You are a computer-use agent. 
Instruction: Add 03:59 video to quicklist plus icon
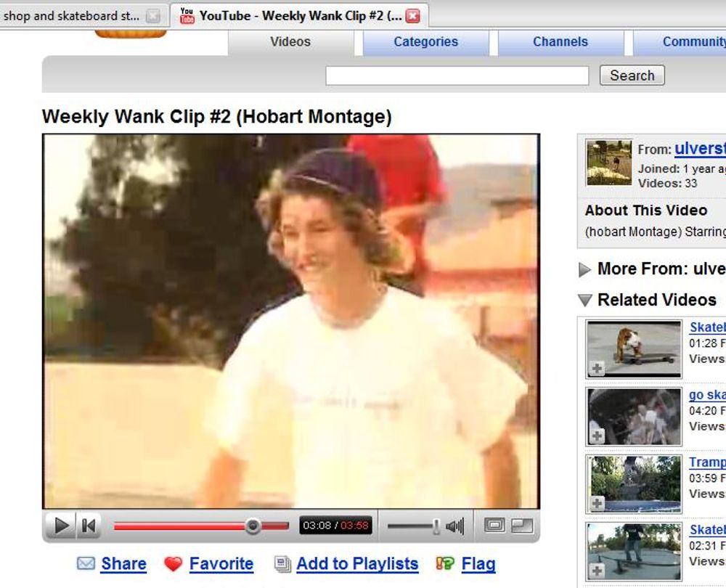tap(597, 503)
